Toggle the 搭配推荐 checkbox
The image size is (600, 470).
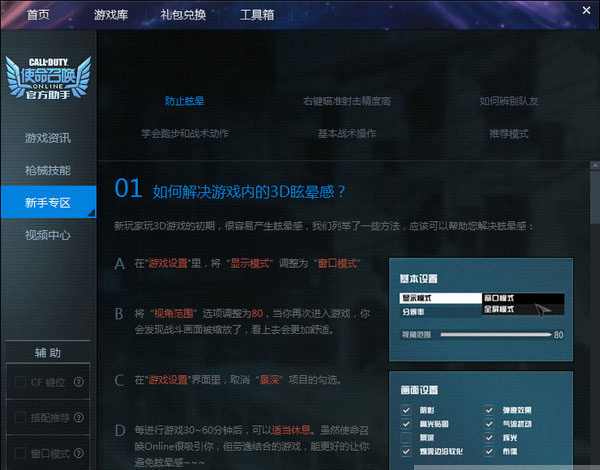20,417
